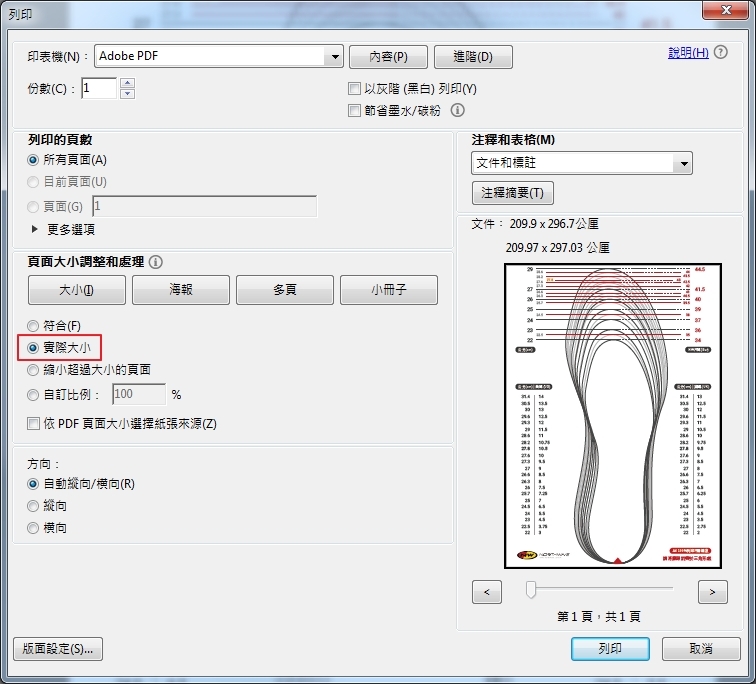Toggle the 節省墨水/碳粉 checkbox

[354, 111]
